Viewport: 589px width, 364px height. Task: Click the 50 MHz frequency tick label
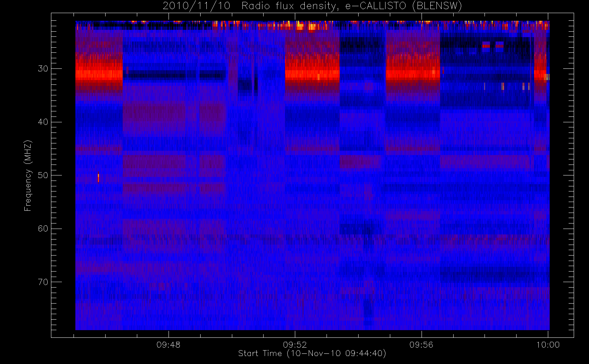click(43, 175)
